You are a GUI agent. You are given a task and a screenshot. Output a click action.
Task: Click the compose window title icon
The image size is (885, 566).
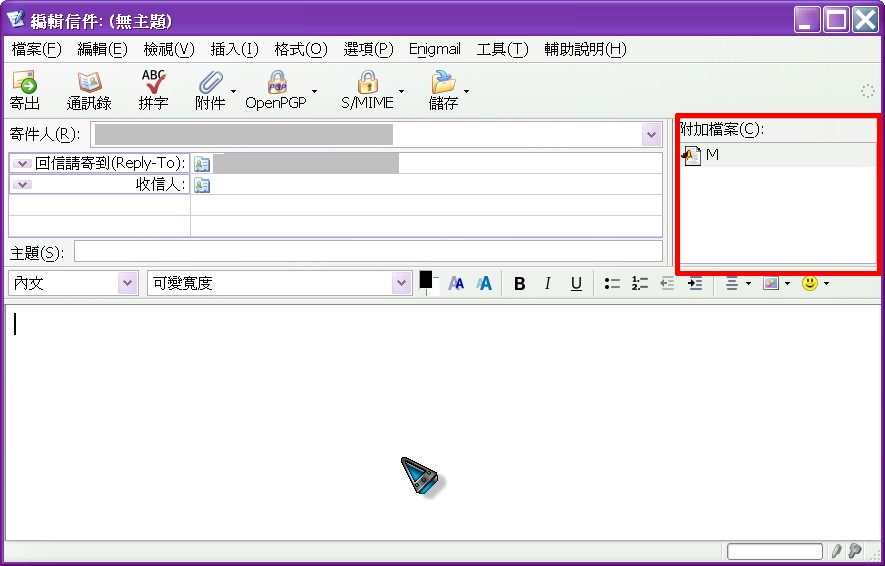click(x=16, y=20)
